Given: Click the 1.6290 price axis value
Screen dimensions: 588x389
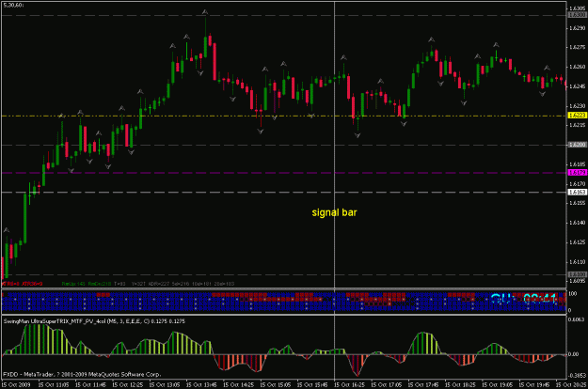Looking at the screenshot, I should [x=578, y=28].
